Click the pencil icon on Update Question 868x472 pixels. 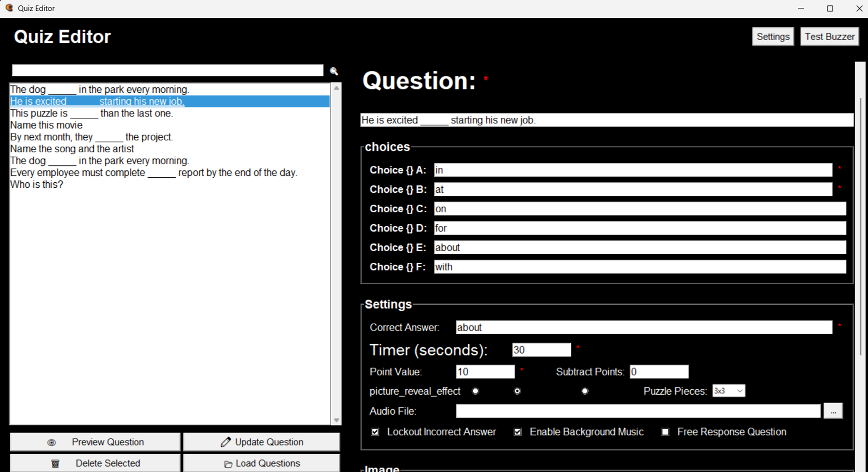coord(225,442)
